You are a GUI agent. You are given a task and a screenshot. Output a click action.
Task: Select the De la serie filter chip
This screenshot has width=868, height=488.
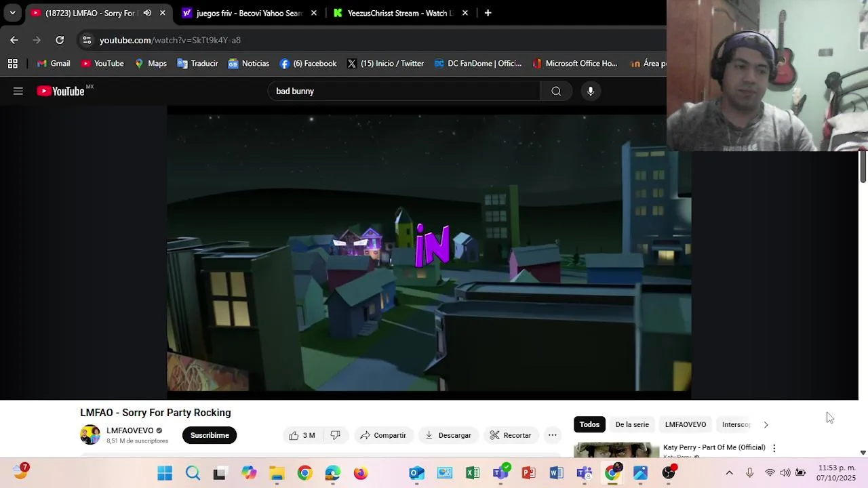coord(632,424)
